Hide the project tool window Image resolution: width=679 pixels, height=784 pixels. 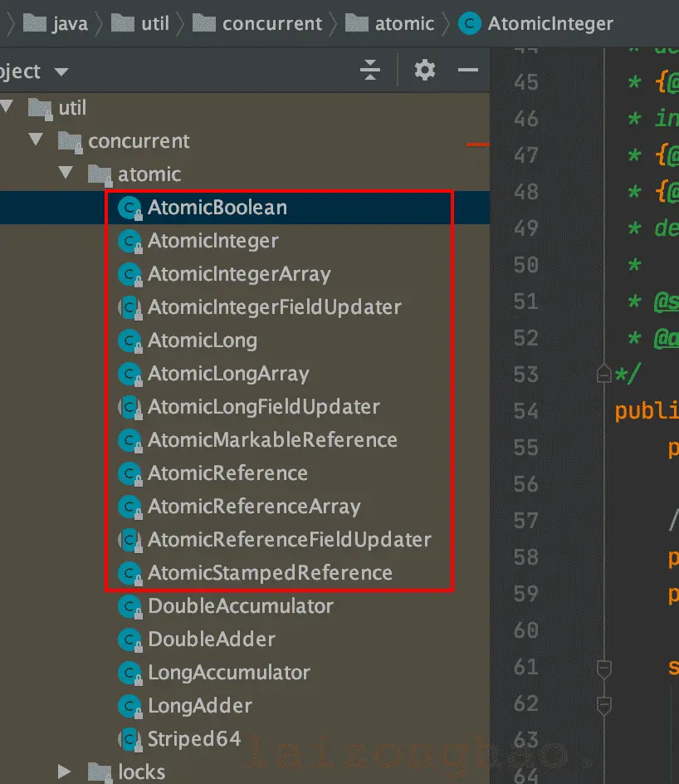tap(468, 70)
